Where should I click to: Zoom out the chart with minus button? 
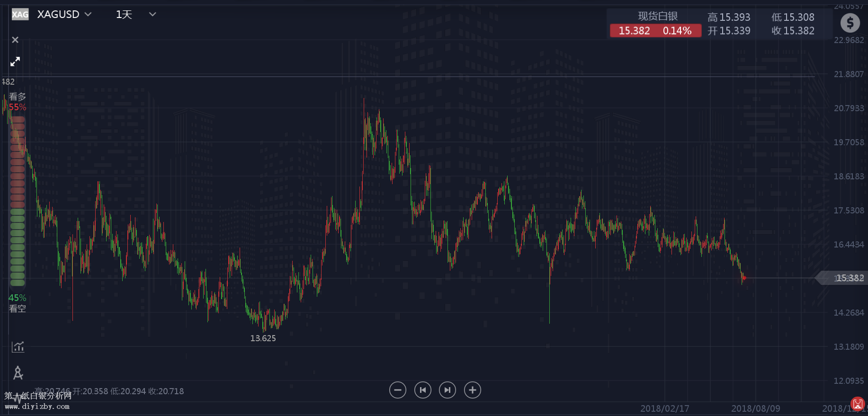point(397,390)
